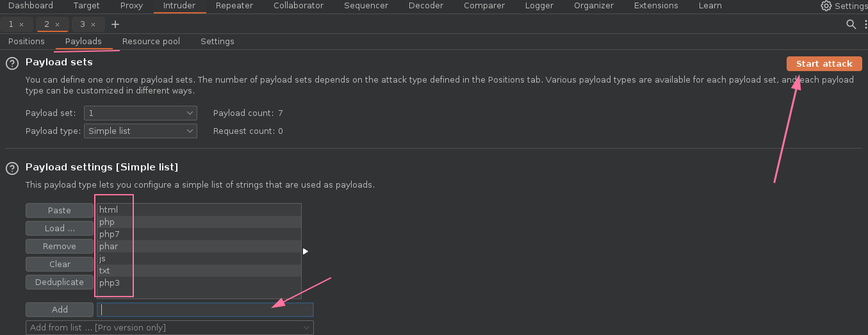
Task: Open the Settings gear icon
Action: tap(826, 6)
